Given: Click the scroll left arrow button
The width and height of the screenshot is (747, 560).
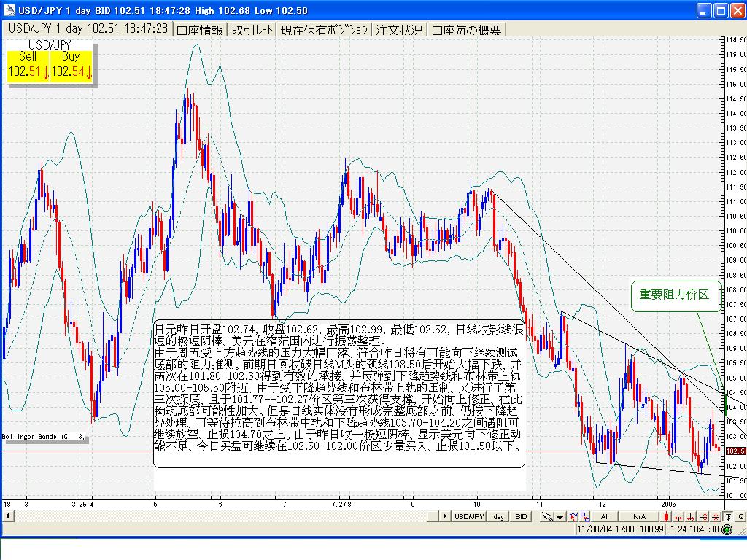Looking at the screenshot, I should point(7,516).
